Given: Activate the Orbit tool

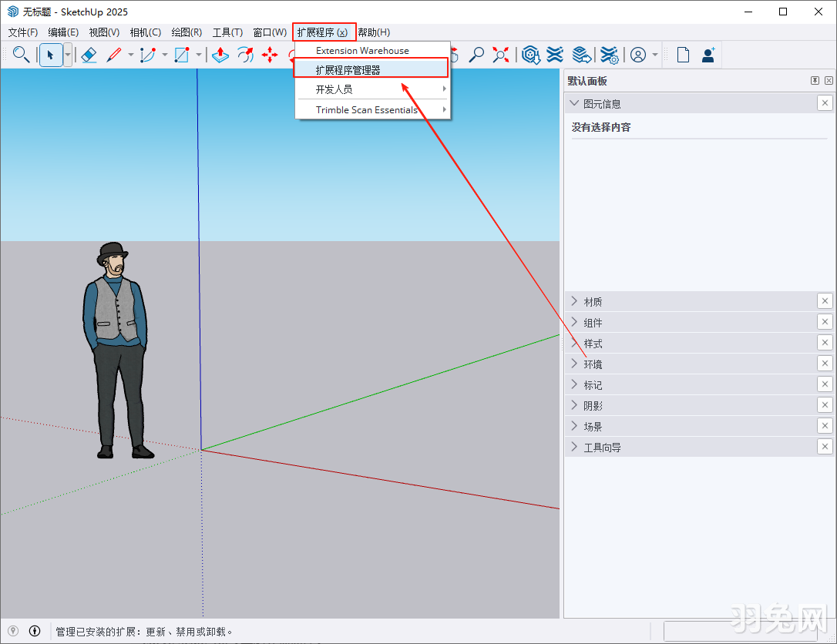Looking at the screenshot, I should click(x=246, y=55).
